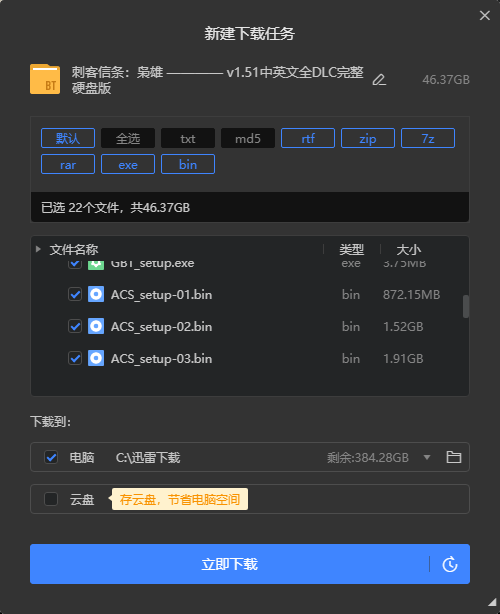Sort by 文件名称 column header
500x614 pixels.
coord(74,249)
